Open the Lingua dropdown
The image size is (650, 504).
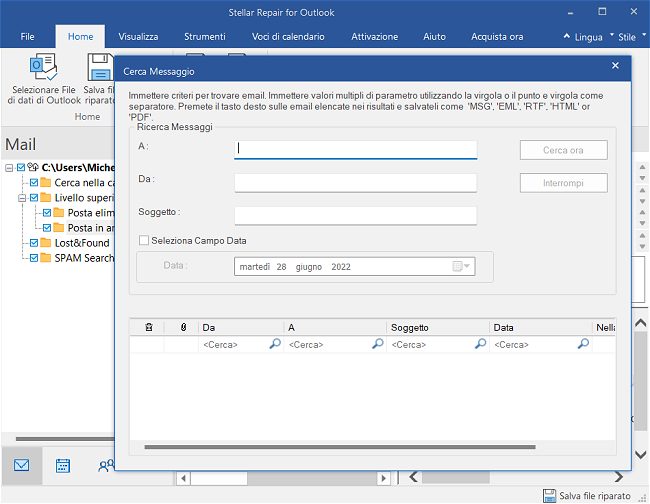pyautogui.click(x=589, y=37)
